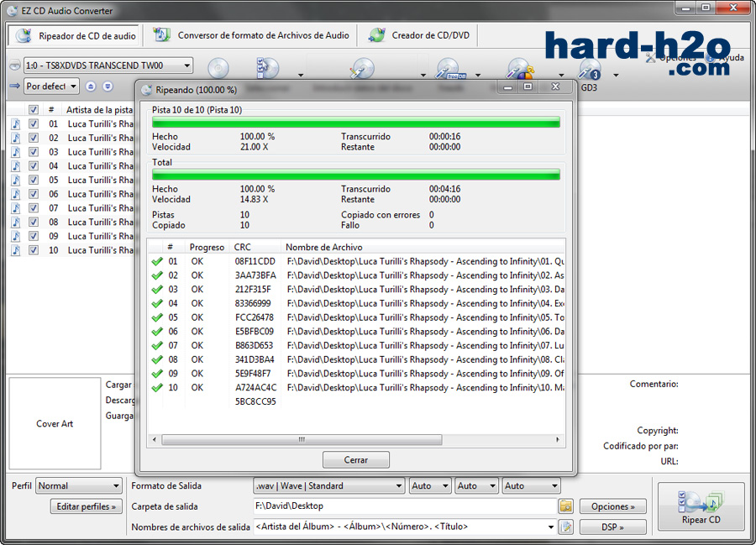This screenshot has height=545, width=756.
Task: Click the Nombre de Archivo column header
Action: [x=423, y=247]
